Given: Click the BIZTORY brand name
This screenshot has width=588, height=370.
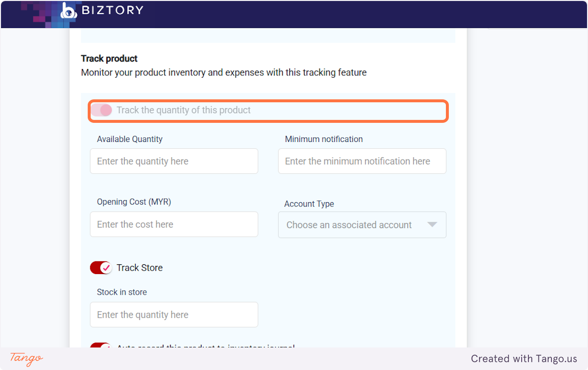Looking at the screenshot, I should click(x=113, y=10).
